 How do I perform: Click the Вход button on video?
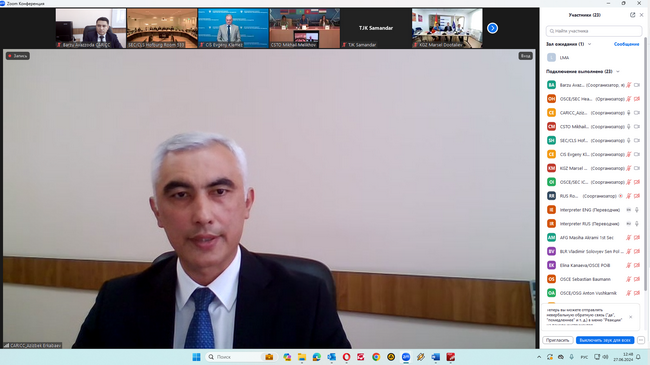coord(525,56)
